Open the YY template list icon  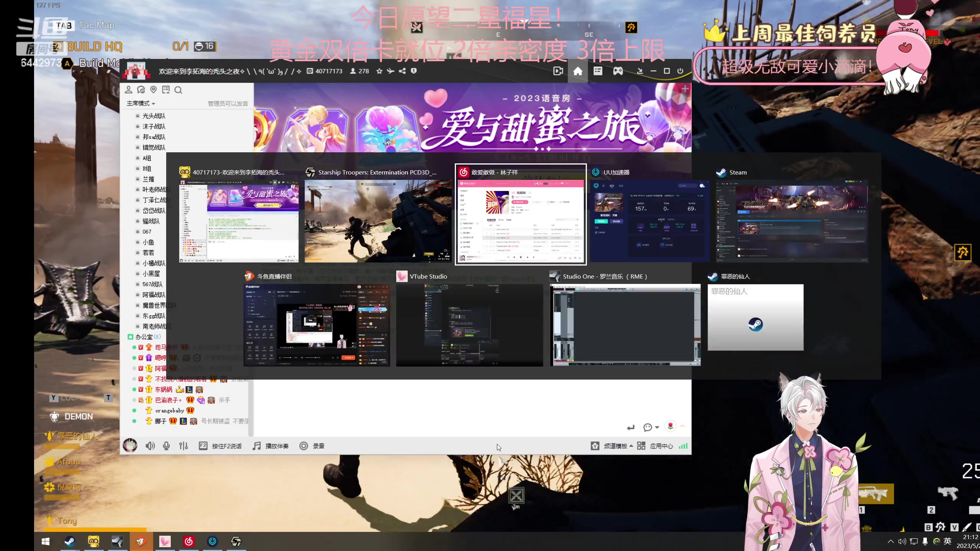point(598,71)
